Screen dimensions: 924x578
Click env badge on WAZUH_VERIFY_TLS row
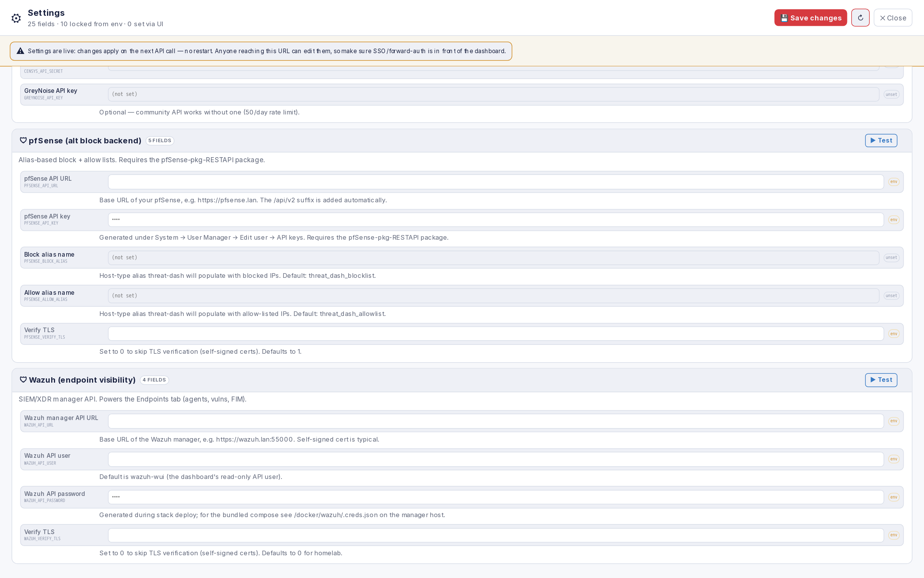(x=894, y=535)
